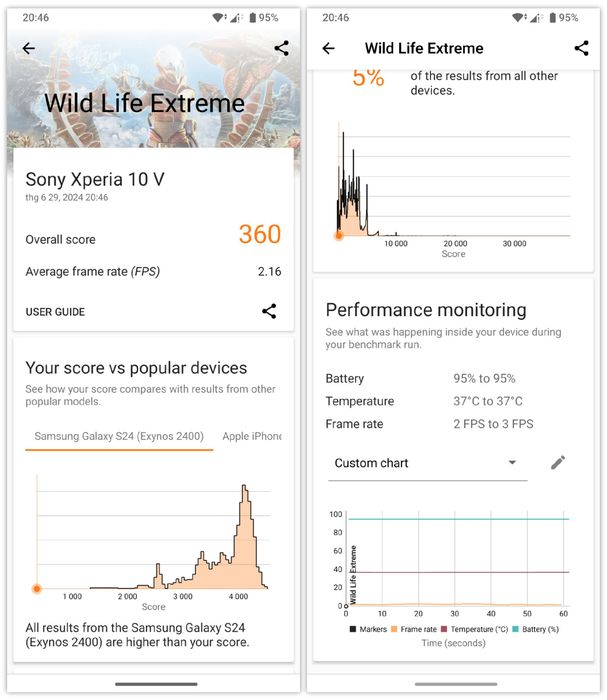Toggle the Temperature (°C) legend series
The image size is (607, 700).
pyautogui.click(x=474, y=629)
